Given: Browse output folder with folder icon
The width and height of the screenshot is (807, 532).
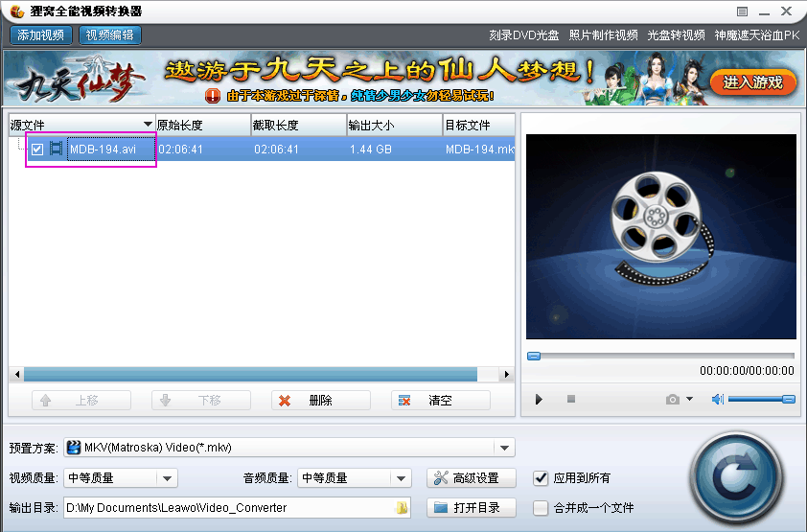Looking at the screenshot, I should (402, 508).
